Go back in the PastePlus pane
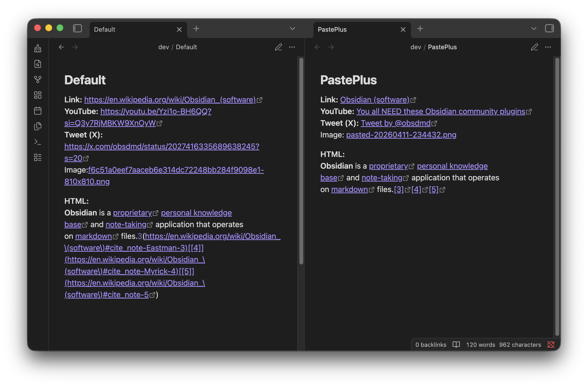The image size is (588, 387). tap(317, 47)
